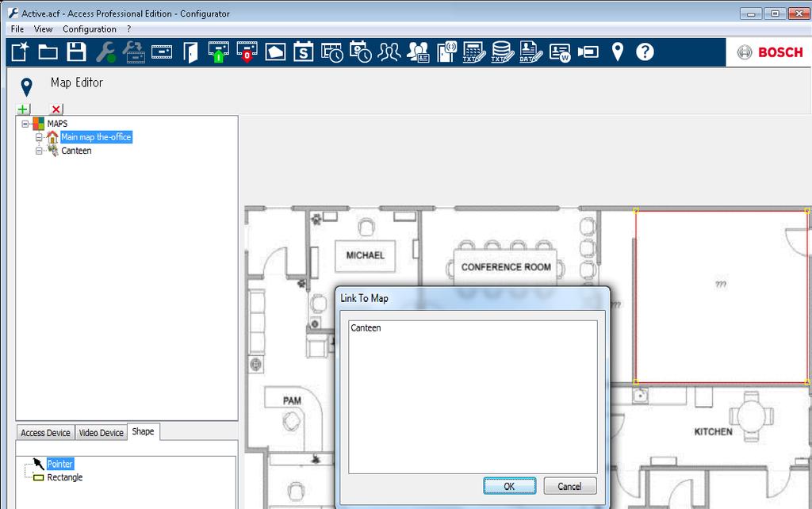Choose the Rectangle shape tool
The height and width of the screenshot is (509, 812).
click(x=65, y=477)
